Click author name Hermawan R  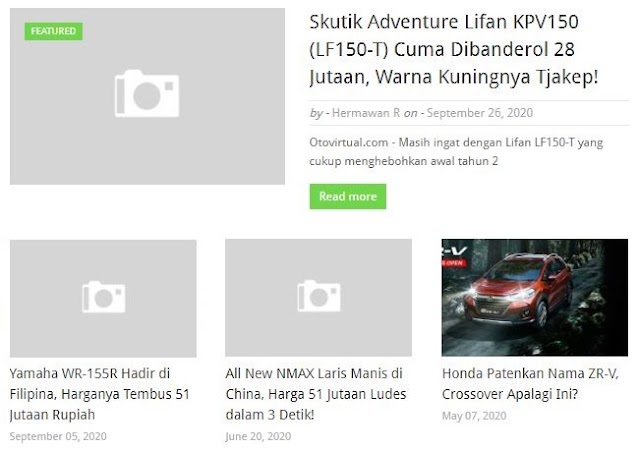point(366,113)
